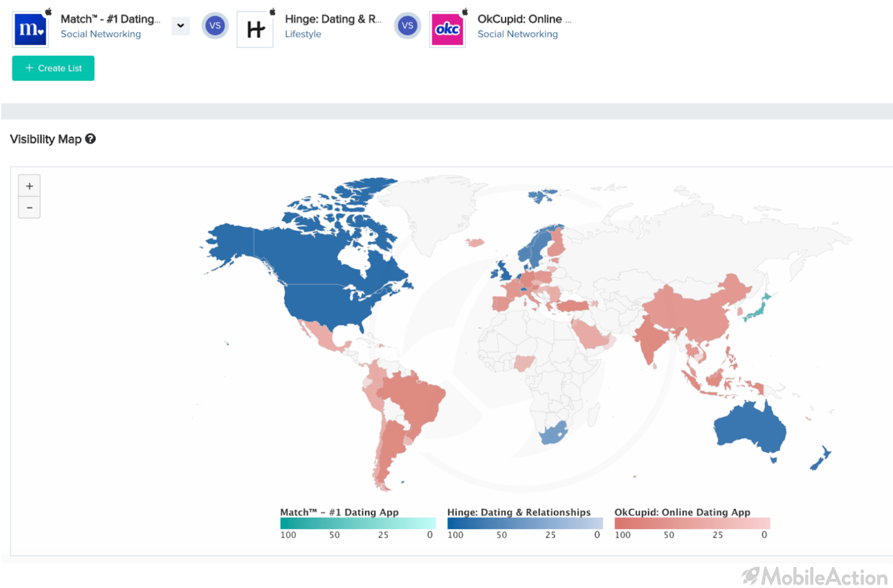Click the OkCupid red legend gradient bar
893x588 pixels.
point(692,523)
